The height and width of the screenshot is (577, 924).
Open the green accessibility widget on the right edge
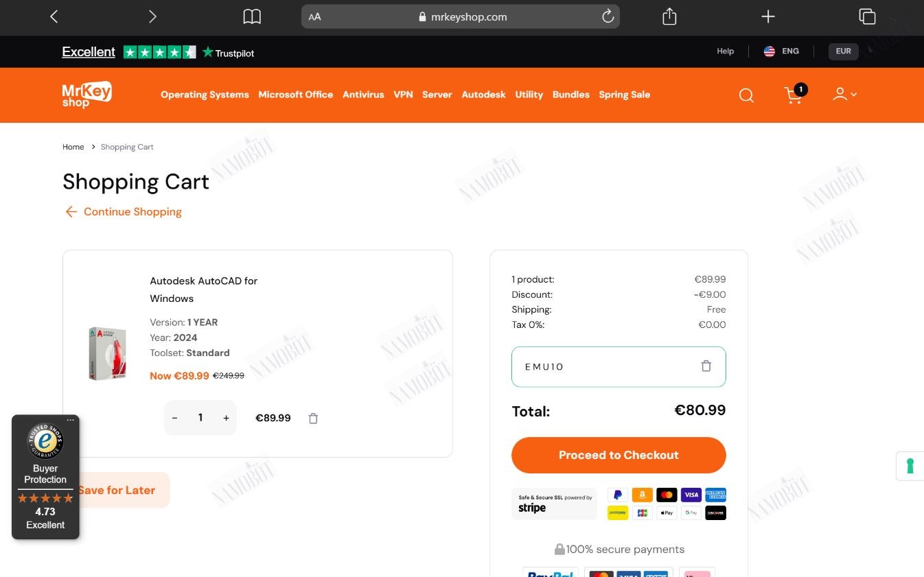pyautogui.click(x=910, y=466)
